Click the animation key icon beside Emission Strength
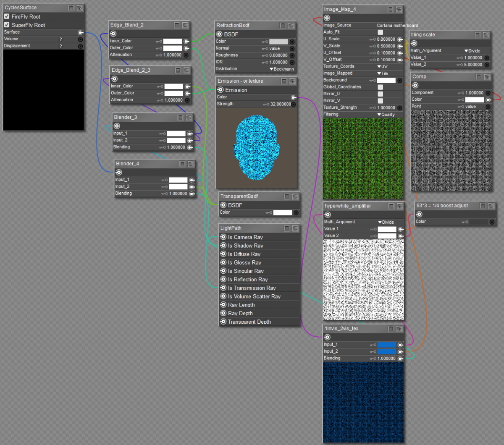Screen dimensions: 504x445 pyautogui.click(x=265, y=104)
